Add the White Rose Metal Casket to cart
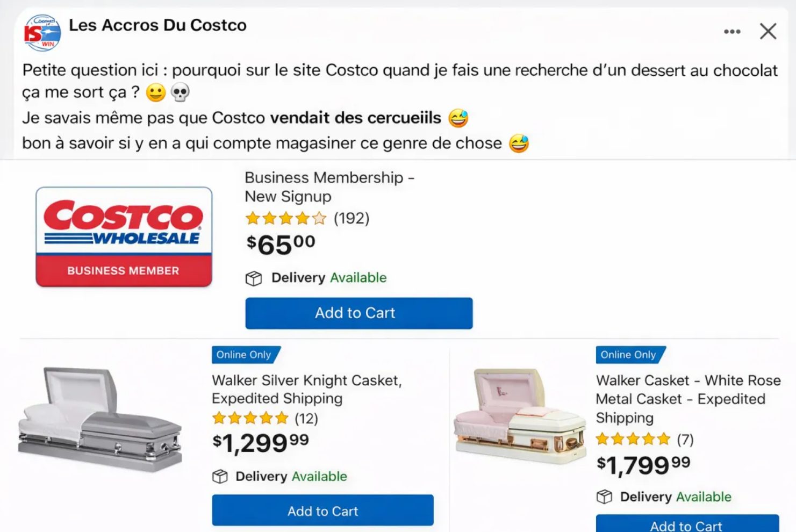The width and height of the screenshot is (796, 532). click(686, 526)
